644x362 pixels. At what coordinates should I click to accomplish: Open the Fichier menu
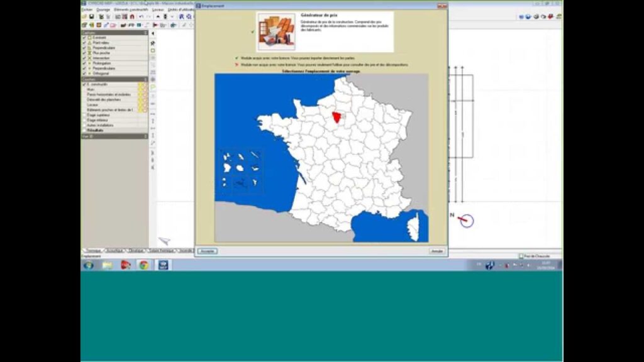coord(87,9)
